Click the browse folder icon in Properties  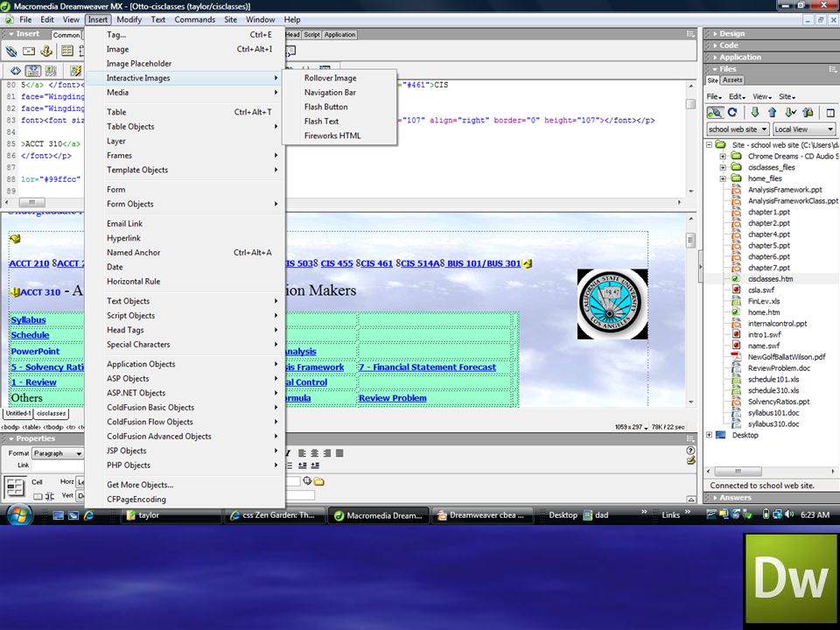click(318, 481)
